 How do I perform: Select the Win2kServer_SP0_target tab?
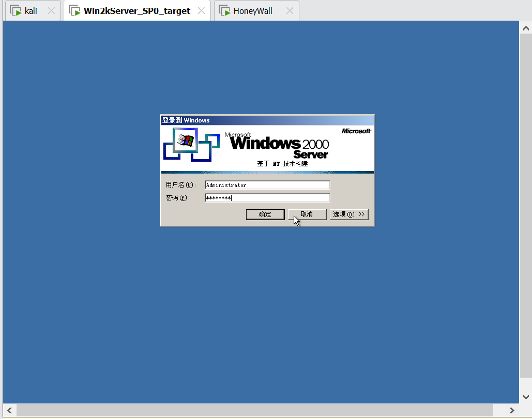click(x=136, y=11)
